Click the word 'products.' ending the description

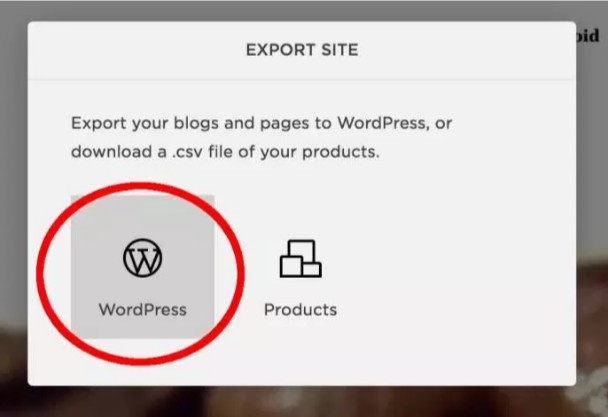341,152
